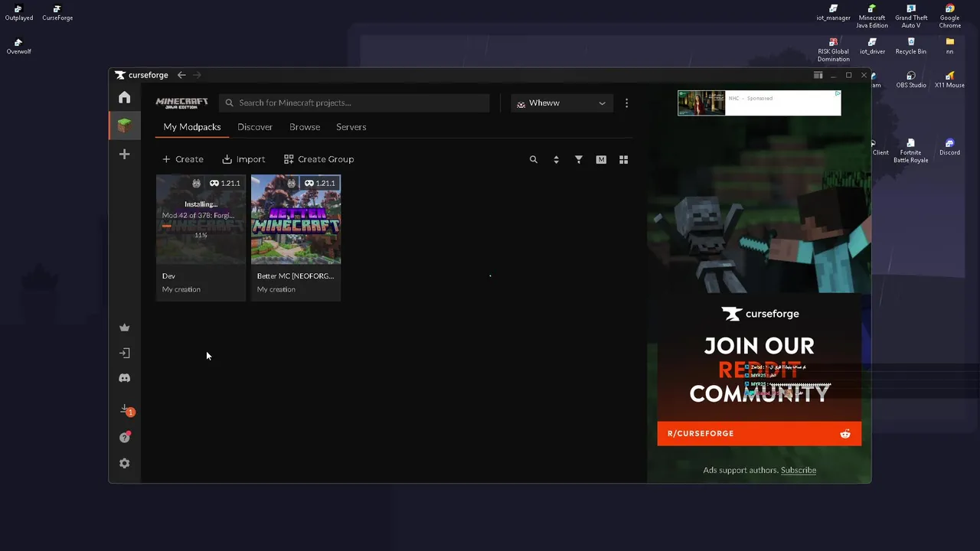This screenshot has width=980, height=551.
Task: Open the X11 Mouse desktop shortcut
Action: click(949, 80)
